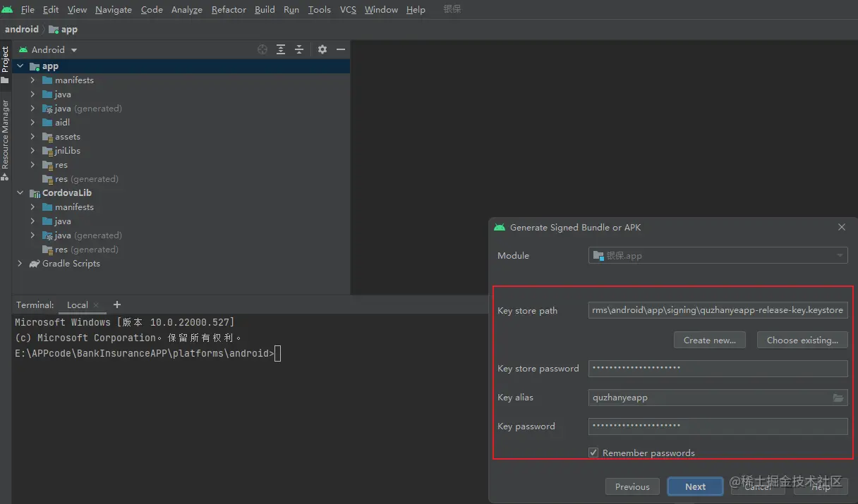The image size is (858, 504).
Task: Open the Build menu
Action: pyautogui.click(x=265, y=9)
